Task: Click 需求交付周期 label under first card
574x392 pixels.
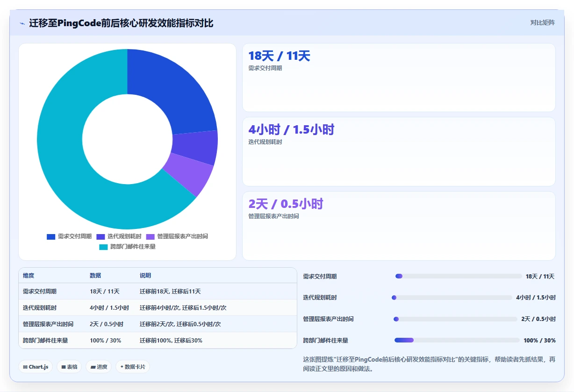Action: click(x=265, y=68)
